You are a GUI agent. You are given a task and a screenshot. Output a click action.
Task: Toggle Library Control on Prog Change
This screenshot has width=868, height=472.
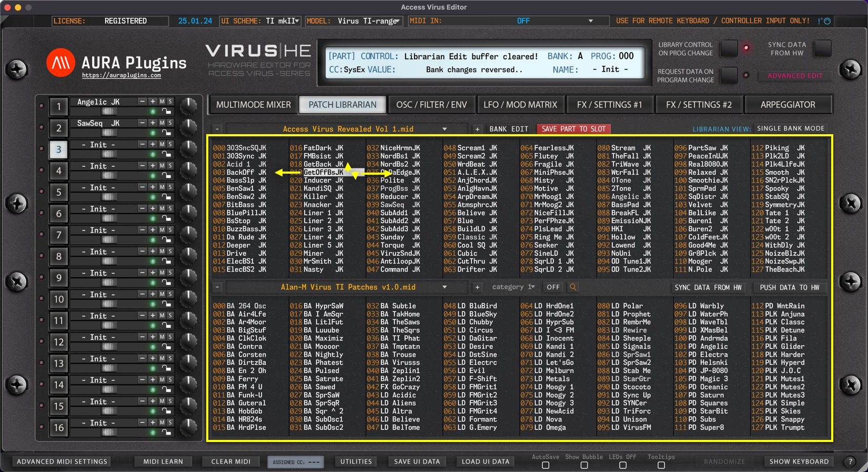[729, 48]
